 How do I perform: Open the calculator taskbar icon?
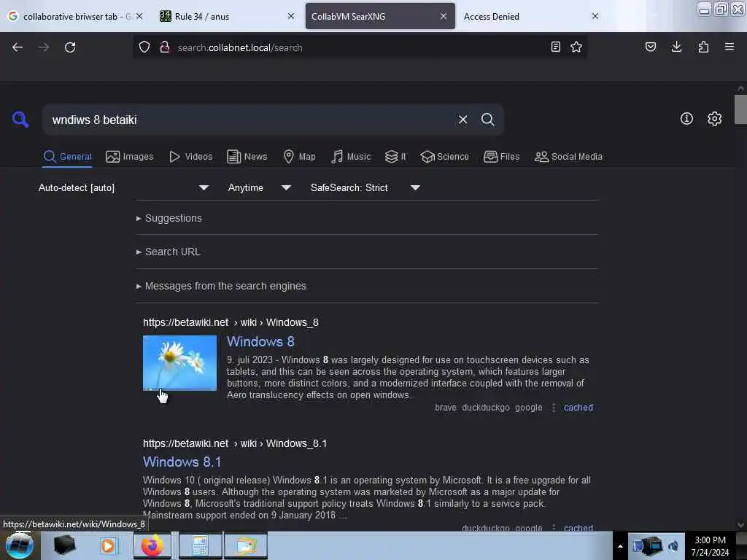[x=200, y=545]
